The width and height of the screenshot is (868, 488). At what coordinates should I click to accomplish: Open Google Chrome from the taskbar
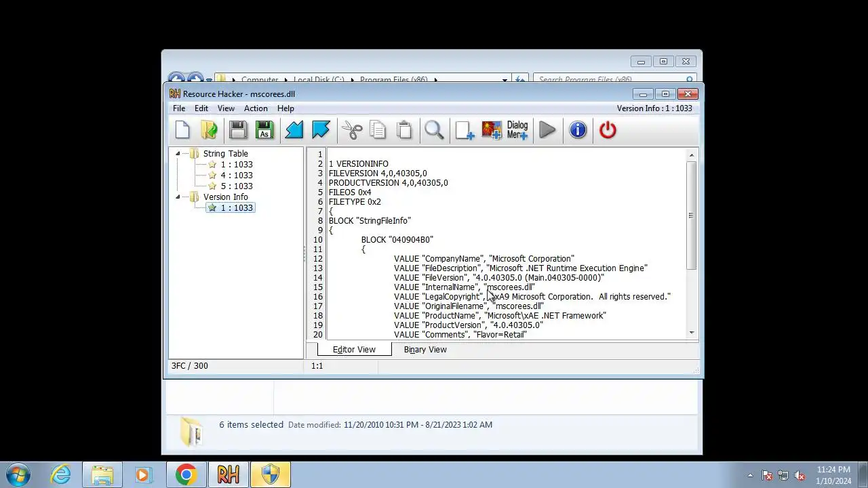coord(186,474)
